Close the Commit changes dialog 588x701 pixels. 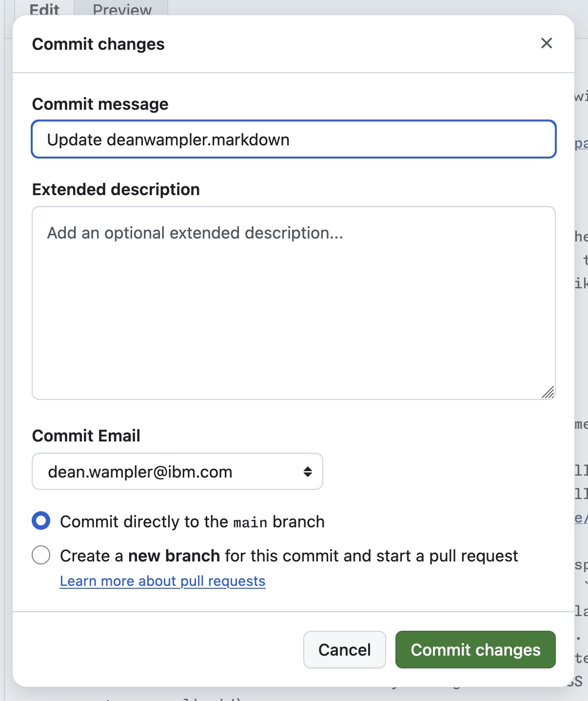point(547,43)
